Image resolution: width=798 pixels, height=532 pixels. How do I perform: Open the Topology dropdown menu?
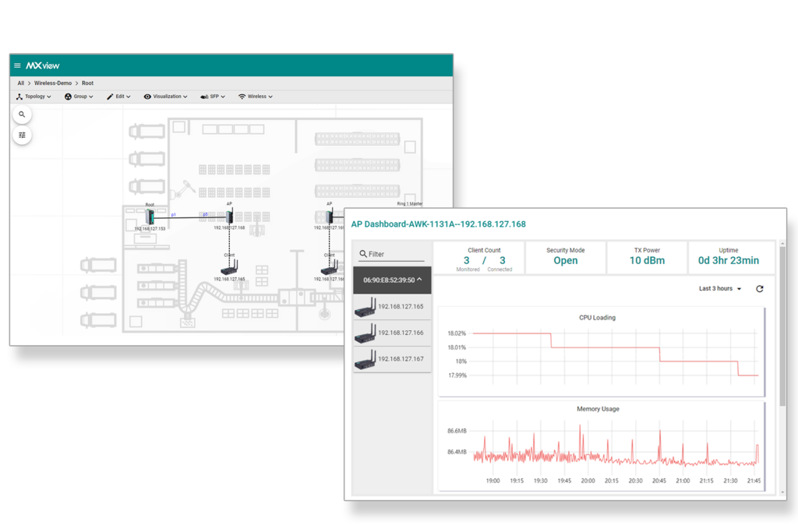[34, 96]
